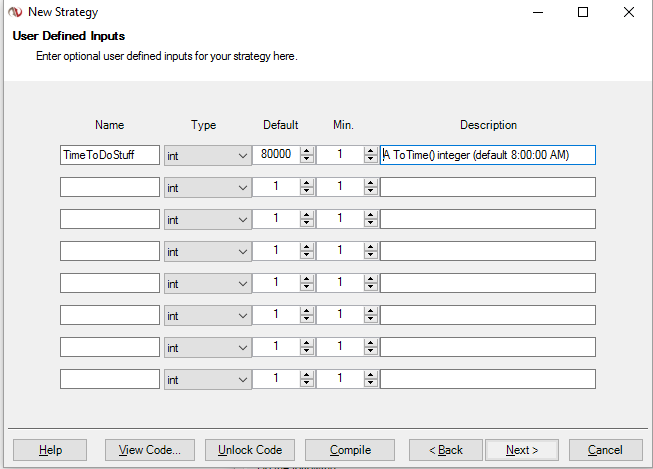Increase the Min. value for TimeToDoStuff
Image resolution: width=653 pixels, height=469 pixels.
pyautogui.click(x=370, y=151)
